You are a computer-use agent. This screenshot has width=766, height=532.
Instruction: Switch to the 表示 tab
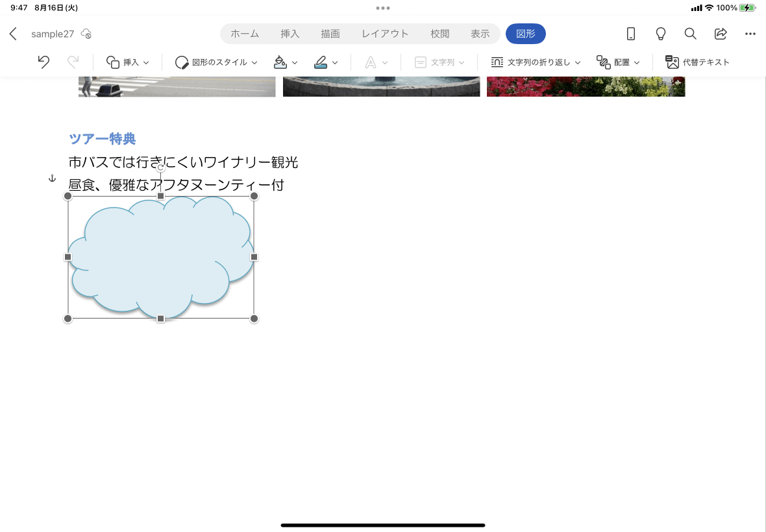coord(480,34)
